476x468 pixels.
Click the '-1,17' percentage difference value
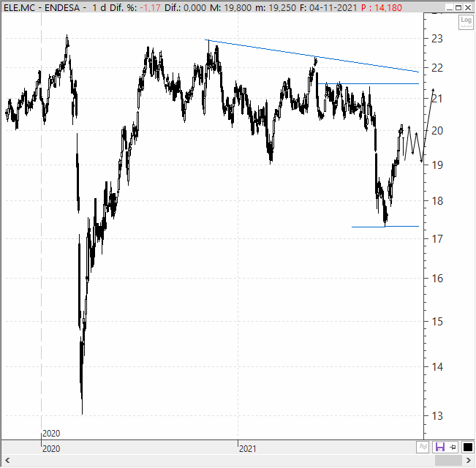click(x=150, y=7)
